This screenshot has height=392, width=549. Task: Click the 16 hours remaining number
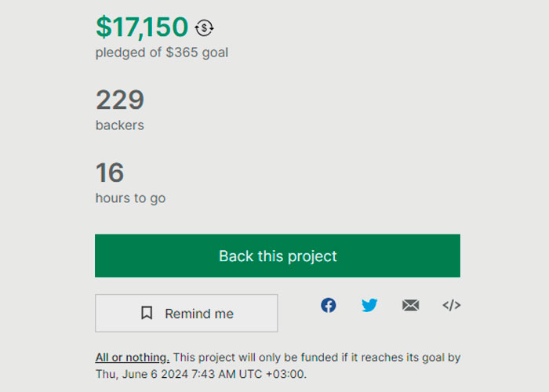[x=110, y=172]
